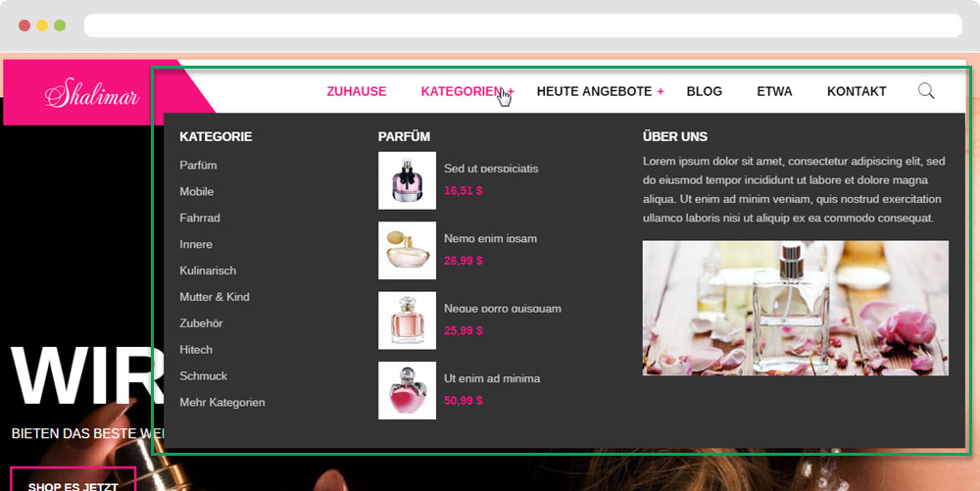Open the KONTAKT page
The height and width of the screenshot is (491, 980).
pos(857,91)
